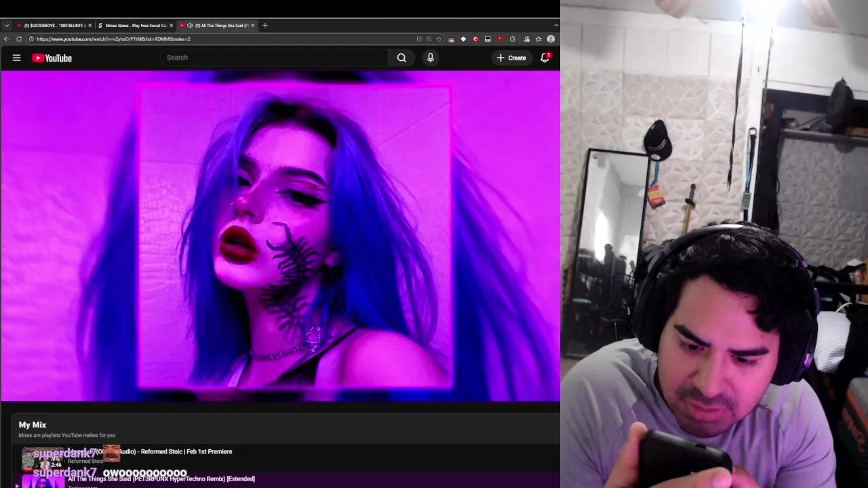
Task: Go to YouTube home via the logo
Action: pyautogui.click(x=52, y=58)
